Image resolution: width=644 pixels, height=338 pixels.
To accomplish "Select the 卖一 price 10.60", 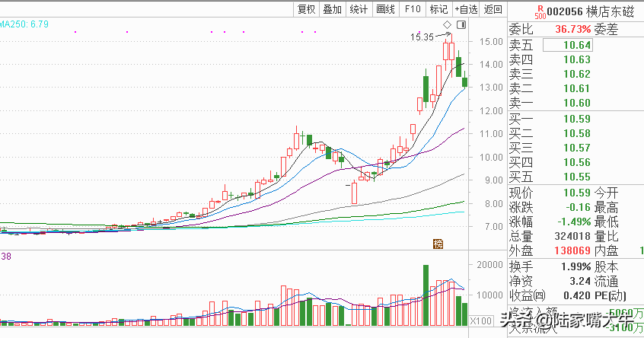I will 577,103.
